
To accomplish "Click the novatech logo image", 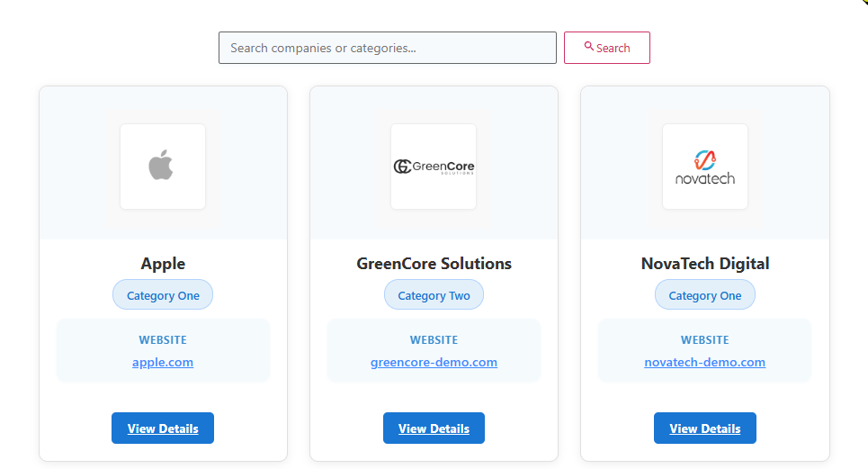I will coord(704,167).
